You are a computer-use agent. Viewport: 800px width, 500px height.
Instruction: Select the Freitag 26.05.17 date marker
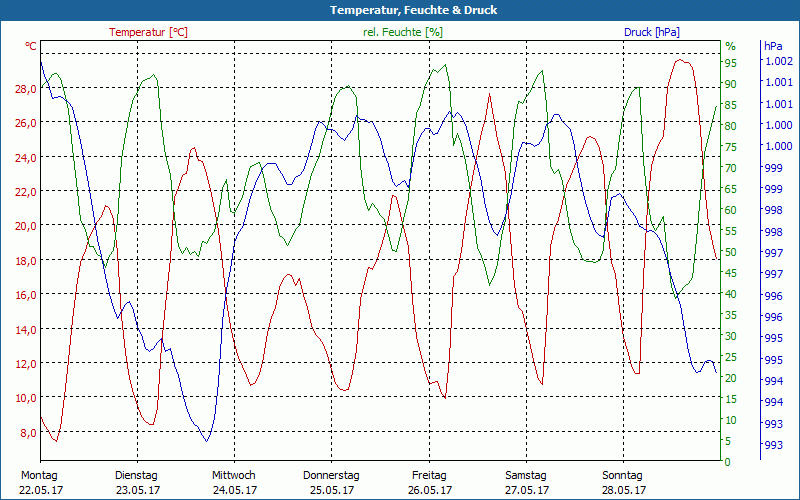click(x=429, y=482)
